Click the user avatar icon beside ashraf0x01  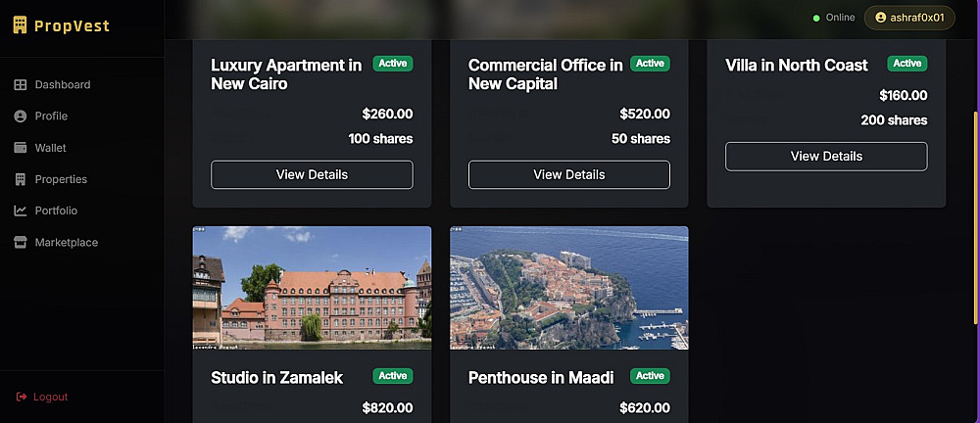[x=880, y=18]
